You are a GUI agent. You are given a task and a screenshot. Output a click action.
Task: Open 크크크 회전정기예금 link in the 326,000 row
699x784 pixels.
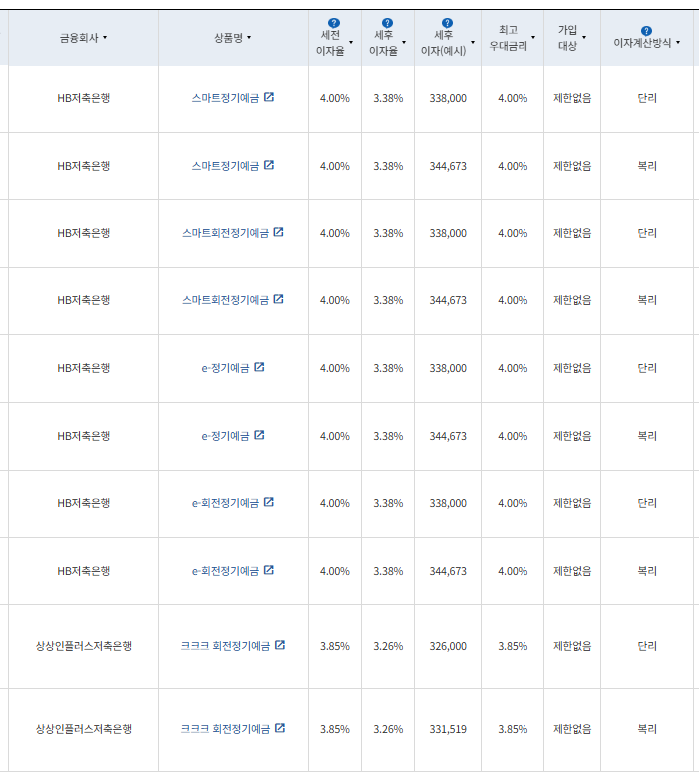pyautogui.click(x=225, y=646)
